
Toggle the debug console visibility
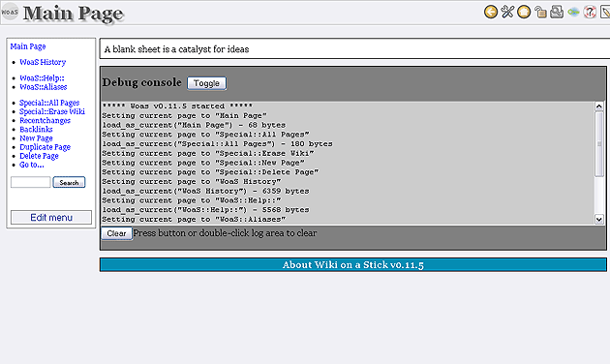point(206,83)
